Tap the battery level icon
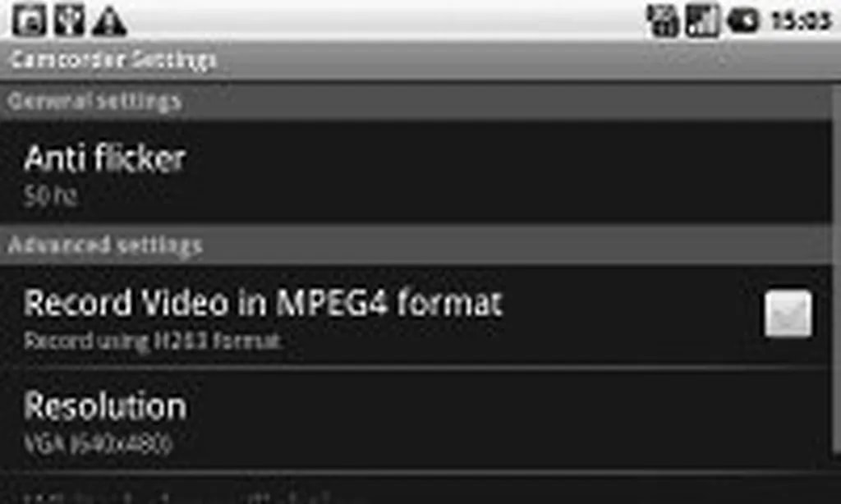The image size is (841, 504). [742, 21]
